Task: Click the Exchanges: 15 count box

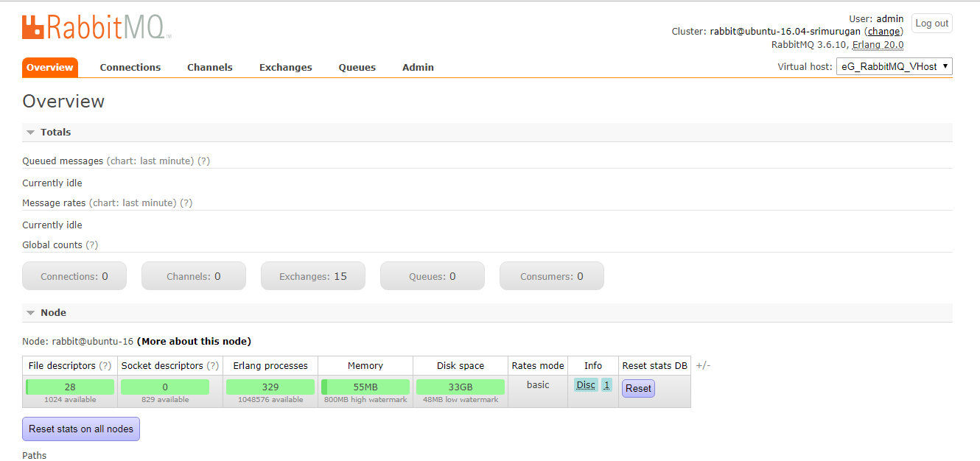Action: [313, 276]
